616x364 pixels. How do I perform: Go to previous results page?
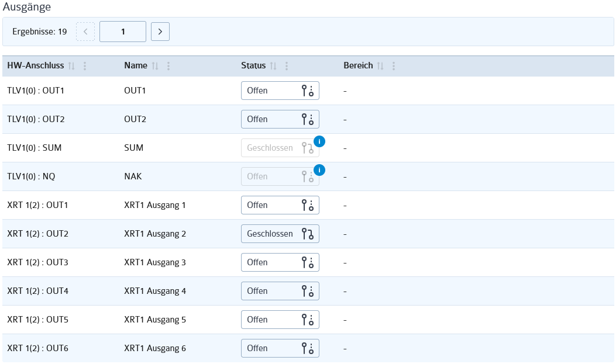[x=85, y=32]
